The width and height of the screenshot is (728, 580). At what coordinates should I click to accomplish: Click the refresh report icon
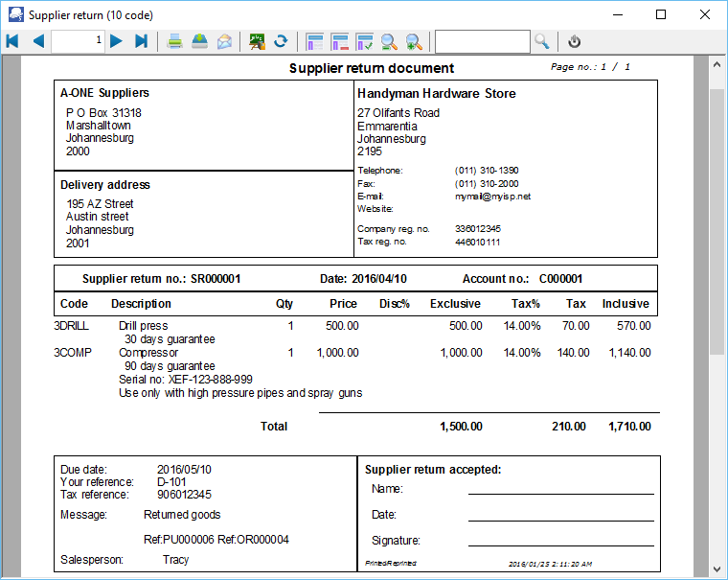[281, 41]
